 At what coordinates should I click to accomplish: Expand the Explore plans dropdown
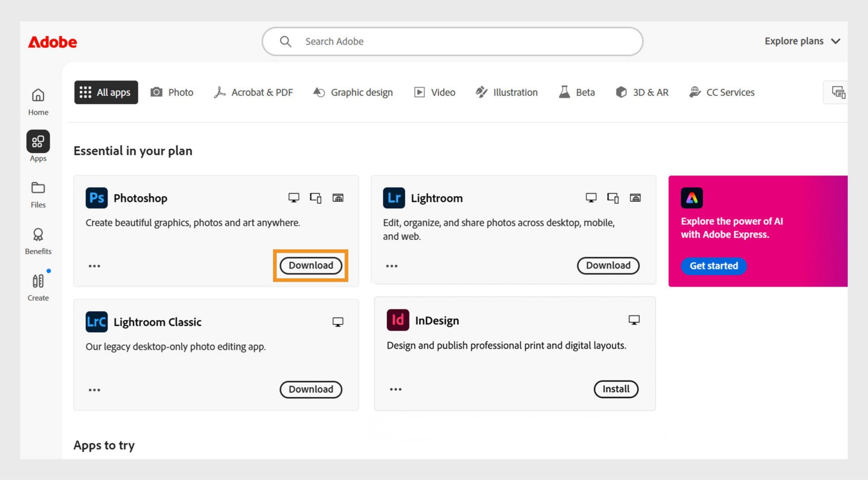pyautogui.click(x=802, y=41)
